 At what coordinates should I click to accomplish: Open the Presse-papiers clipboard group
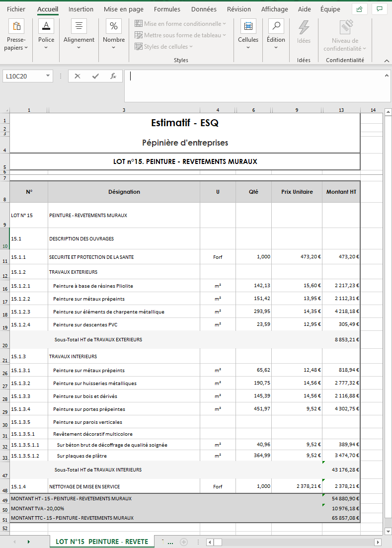pos(16,35)
